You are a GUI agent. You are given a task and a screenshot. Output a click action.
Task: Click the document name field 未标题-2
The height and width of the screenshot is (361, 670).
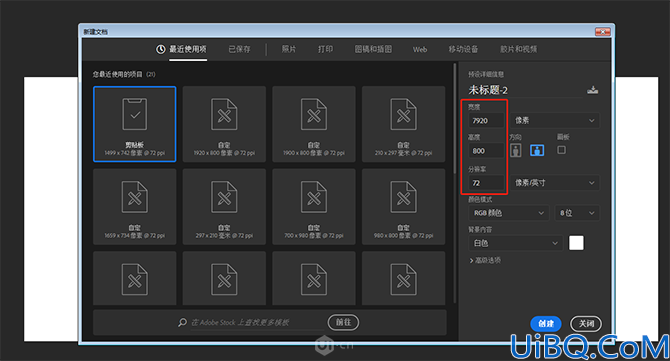tap(526, 90)
